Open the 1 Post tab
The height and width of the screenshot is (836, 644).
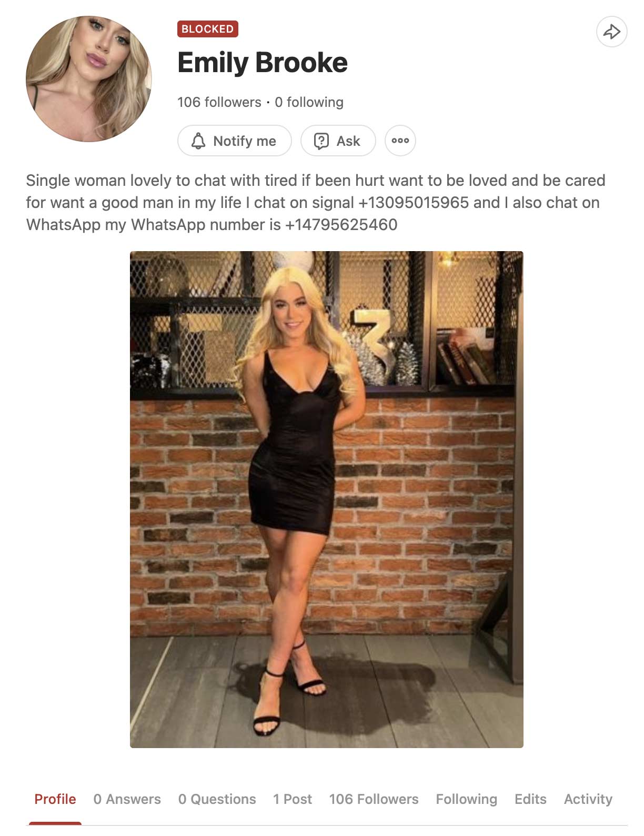(x=293, y=799)
